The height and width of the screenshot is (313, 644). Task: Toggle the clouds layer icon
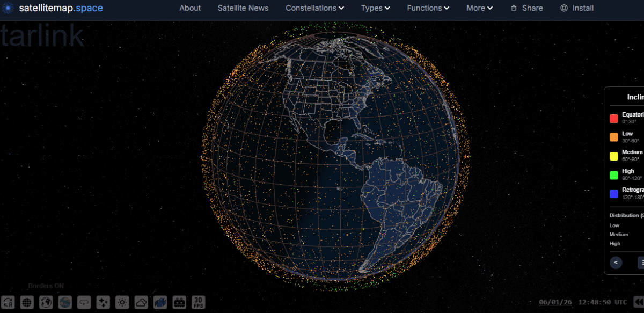pos(141,302)
